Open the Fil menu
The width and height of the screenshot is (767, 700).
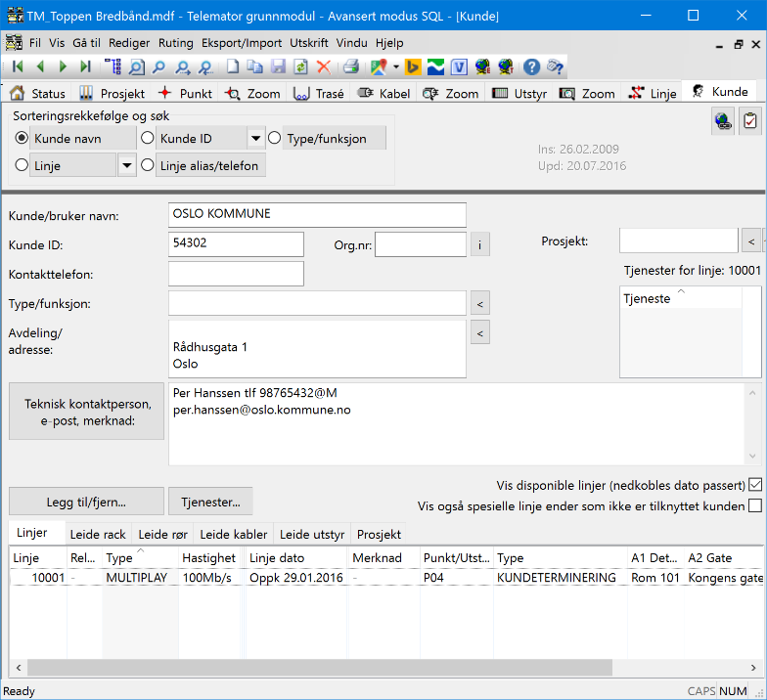(35, 43)
